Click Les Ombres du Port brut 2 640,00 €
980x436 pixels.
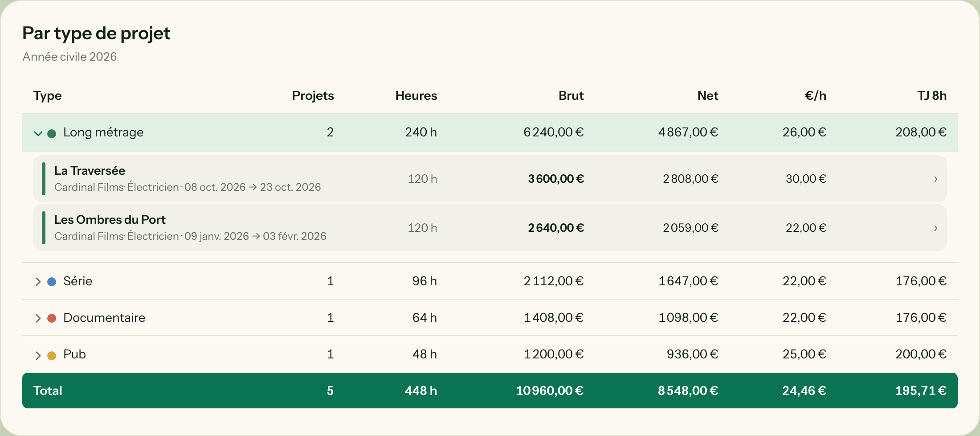(556, 228)
